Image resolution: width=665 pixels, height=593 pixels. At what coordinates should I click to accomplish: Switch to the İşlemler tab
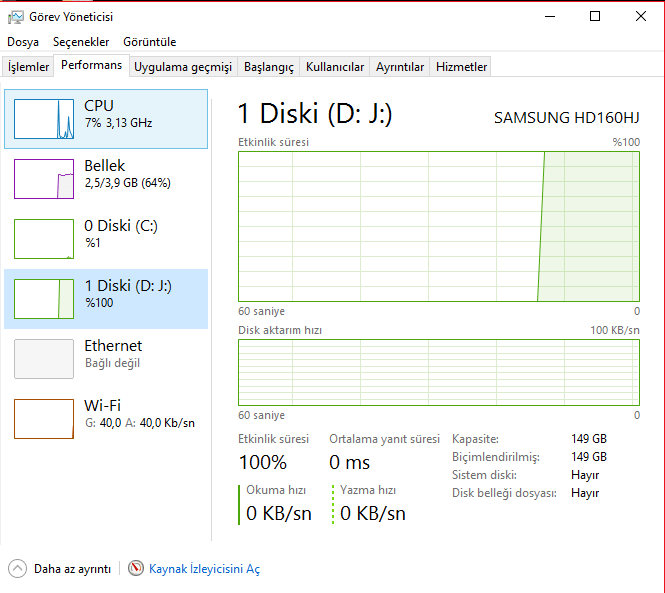(29, 67)
